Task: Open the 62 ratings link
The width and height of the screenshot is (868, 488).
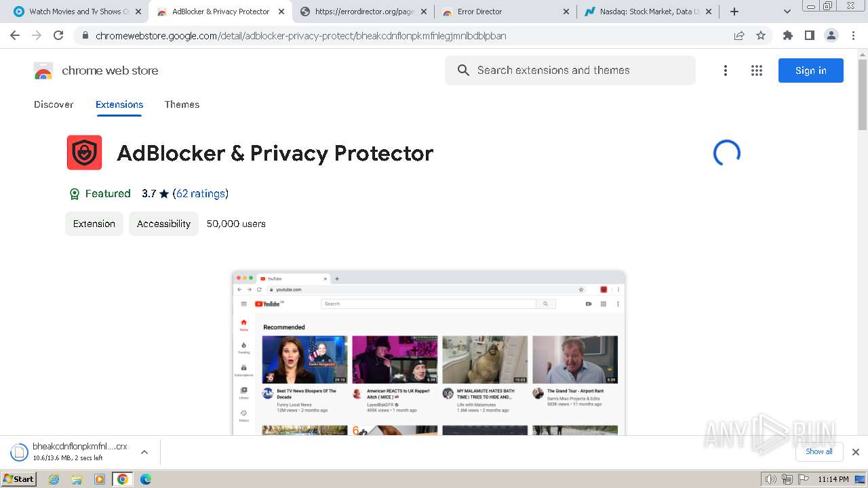Action: coord(200,194)
